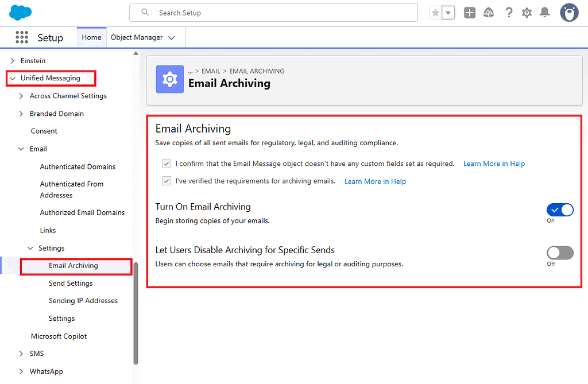Open Authenticated From Addresses page
The image size is (588, 384).
click(72, 189)
